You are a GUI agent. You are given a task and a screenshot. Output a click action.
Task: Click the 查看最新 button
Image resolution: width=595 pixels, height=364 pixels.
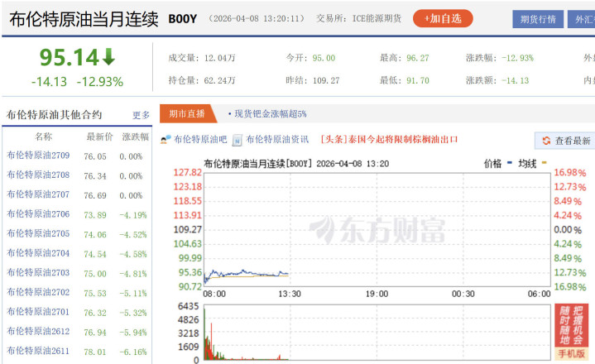566,141
